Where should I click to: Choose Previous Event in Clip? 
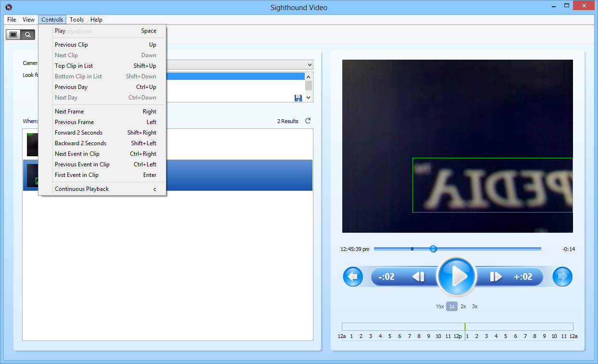[102, 164]
